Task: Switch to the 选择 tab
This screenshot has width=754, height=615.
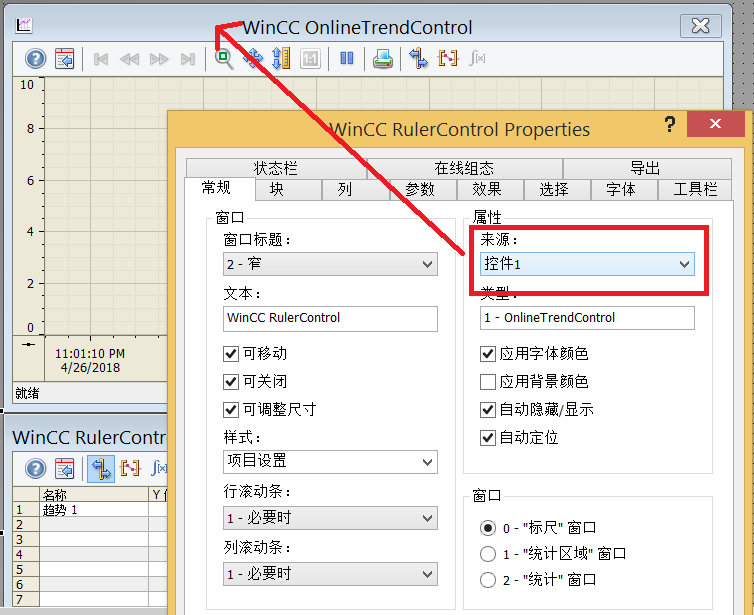Action: pyautogui.click(x=557, y=189)
